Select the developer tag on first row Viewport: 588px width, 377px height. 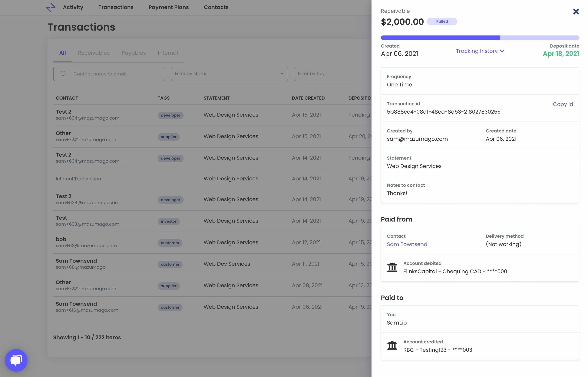point(170,115)
